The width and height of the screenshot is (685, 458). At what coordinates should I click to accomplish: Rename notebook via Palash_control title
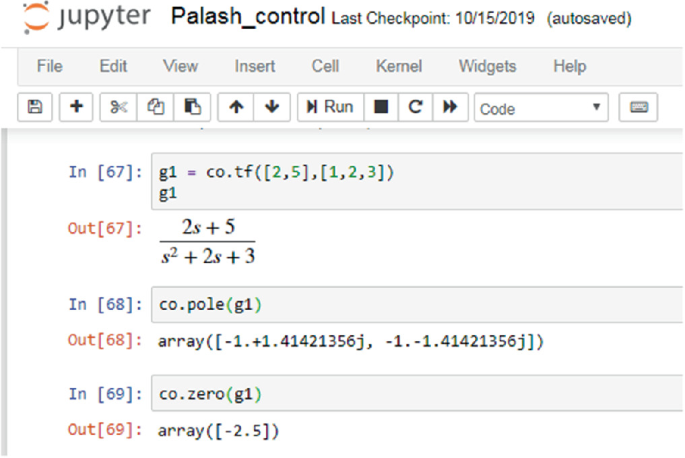(248, 17)
